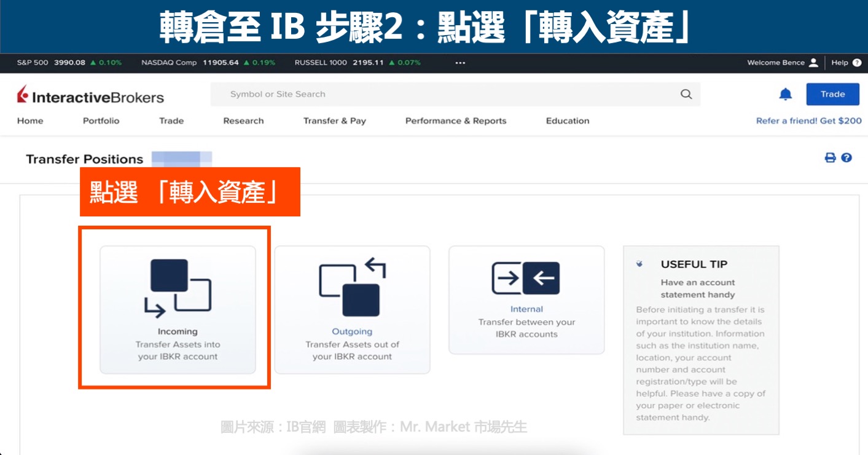The image size is (868, 455).
Task: Click the blurred account number field
Action: coord(182,158)
